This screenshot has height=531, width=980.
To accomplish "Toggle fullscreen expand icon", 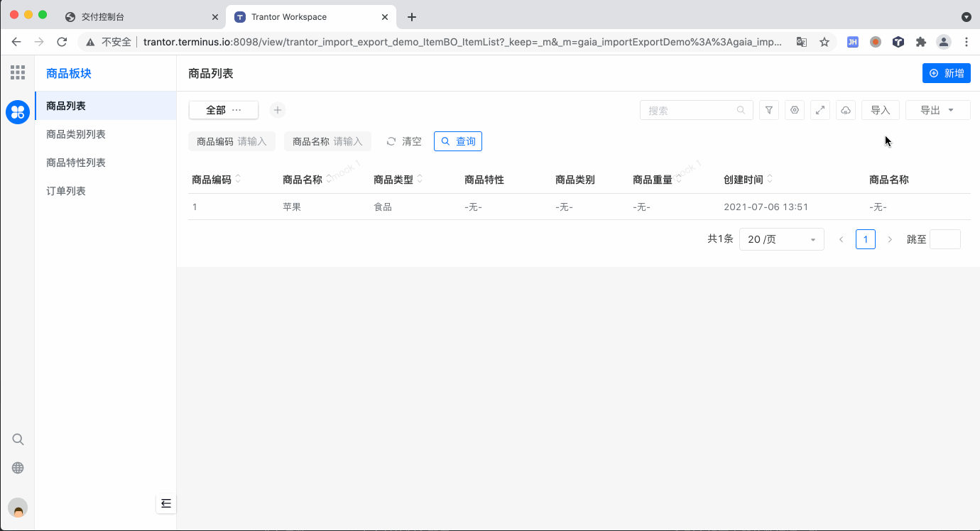I will [820, 110].
